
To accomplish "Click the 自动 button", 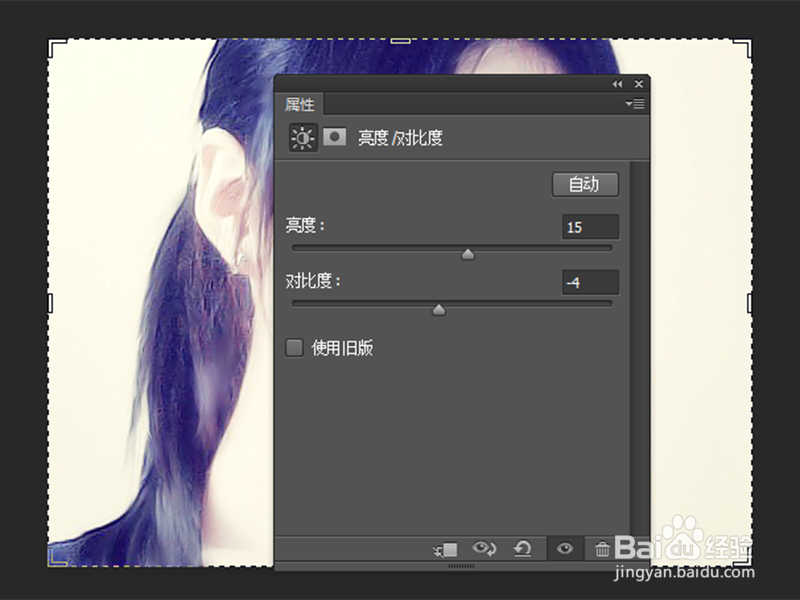I will (x=585, y=184).
